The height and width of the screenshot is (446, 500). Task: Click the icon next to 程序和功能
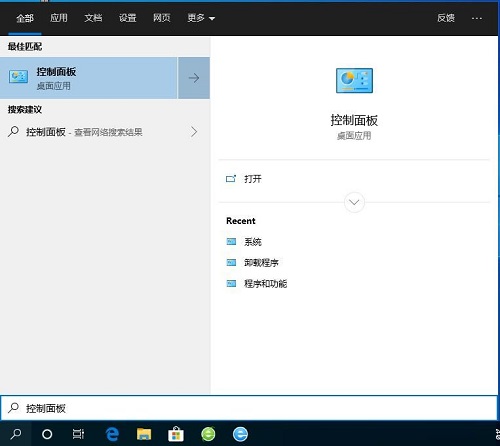pyautogui.click(x=231, y=284)
